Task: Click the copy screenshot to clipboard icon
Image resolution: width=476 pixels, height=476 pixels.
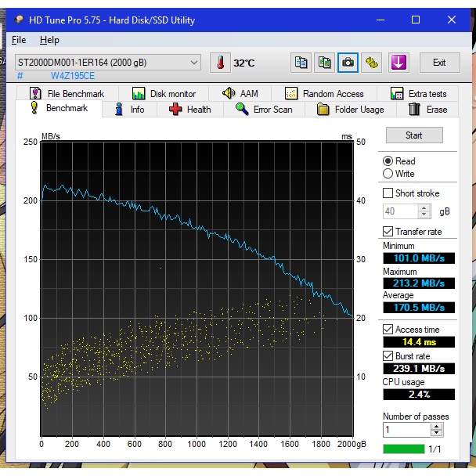Action: tap(324, 63)
